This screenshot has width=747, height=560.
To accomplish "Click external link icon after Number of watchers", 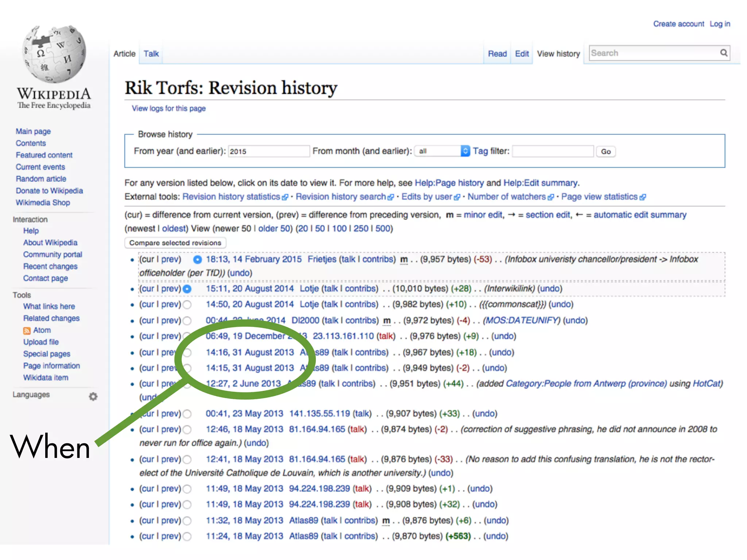I will pos(551,197).
